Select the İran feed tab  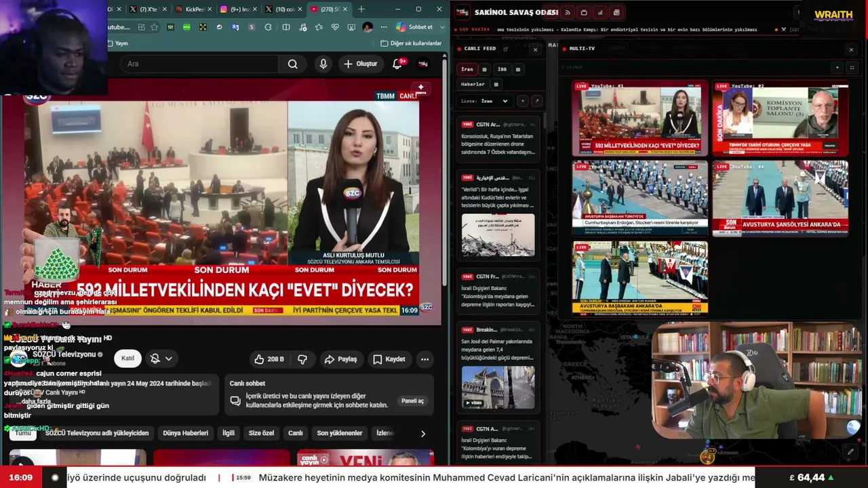pos(467,69)
